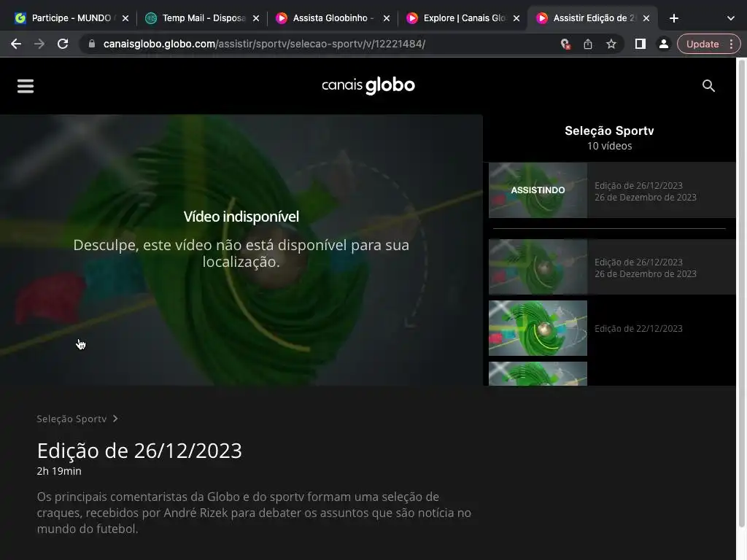Viewport: 747px width, 560px height.
Task: Open the hamburger menu icon
Action: 26,86
